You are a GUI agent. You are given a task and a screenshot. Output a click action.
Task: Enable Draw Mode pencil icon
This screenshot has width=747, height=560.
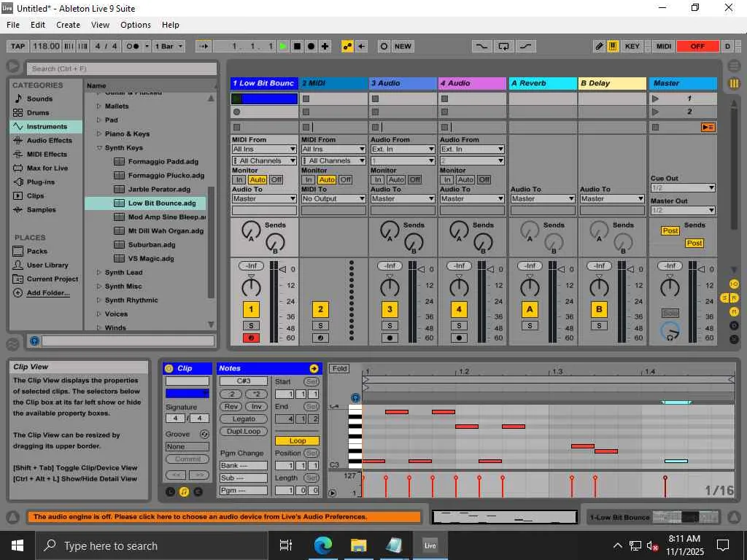click(599, 46)
